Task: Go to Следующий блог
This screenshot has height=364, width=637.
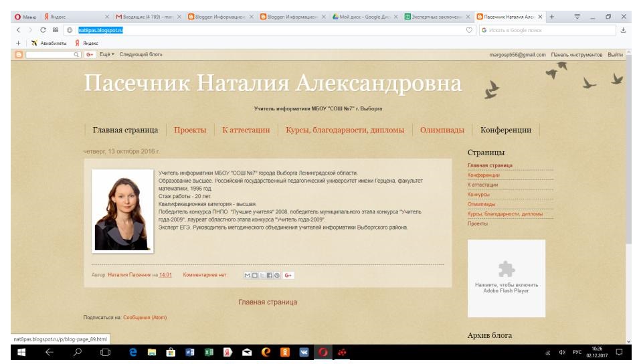Action: click(141, 54)
